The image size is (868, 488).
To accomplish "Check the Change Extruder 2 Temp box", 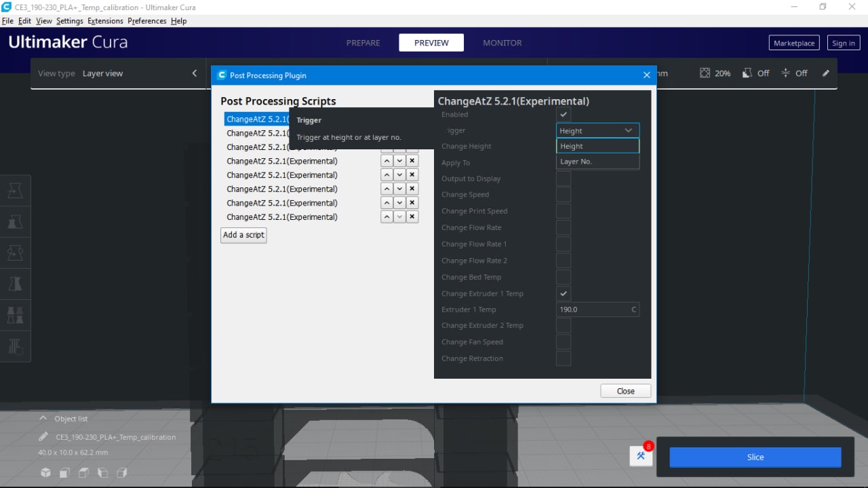I will pos(564,326).
